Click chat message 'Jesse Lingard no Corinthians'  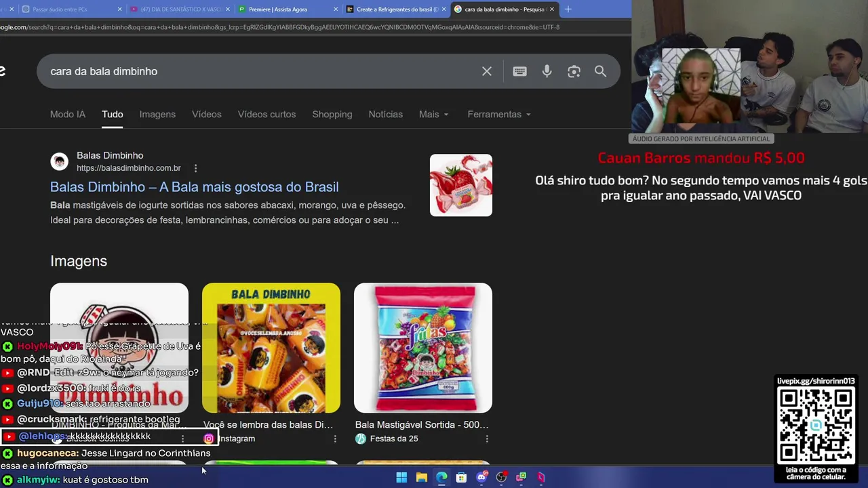[x=146, y=453]
